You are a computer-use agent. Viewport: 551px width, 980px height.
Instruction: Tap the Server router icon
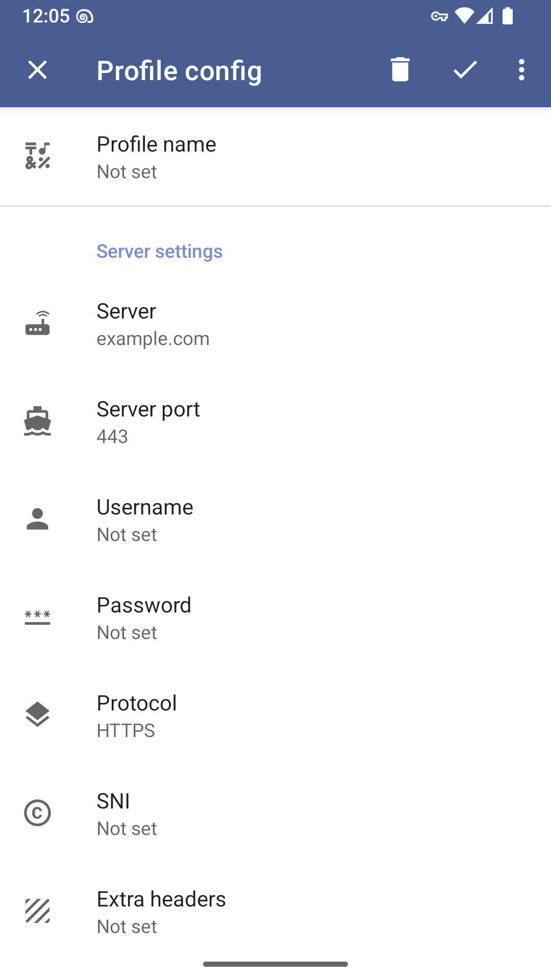click(x=38, y=323)
